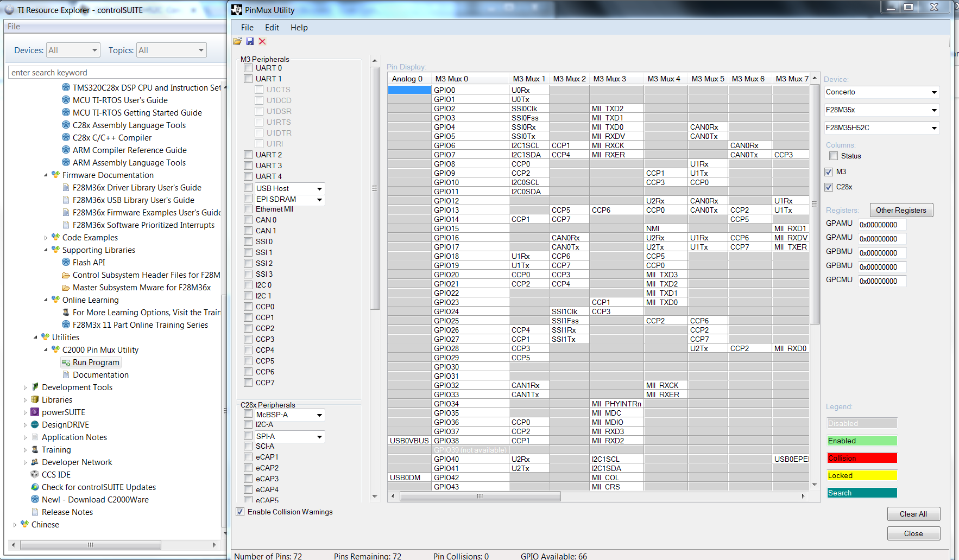The width and height of the screenshot is (959, 560).
Task: Enable the UART 2 peripheral checkbox
Action: pyautogui.click(x=248, y=155)
